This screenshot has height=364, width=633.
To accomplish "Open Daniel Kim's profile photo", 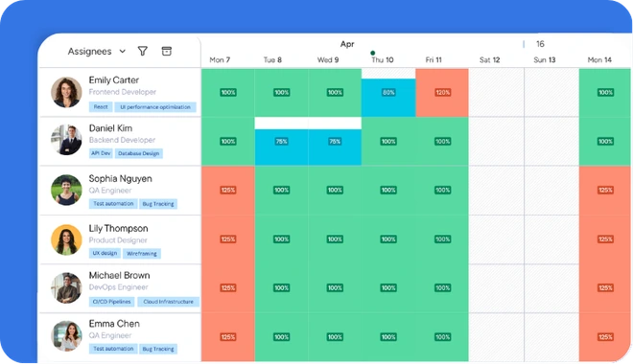I will point(66,140).
